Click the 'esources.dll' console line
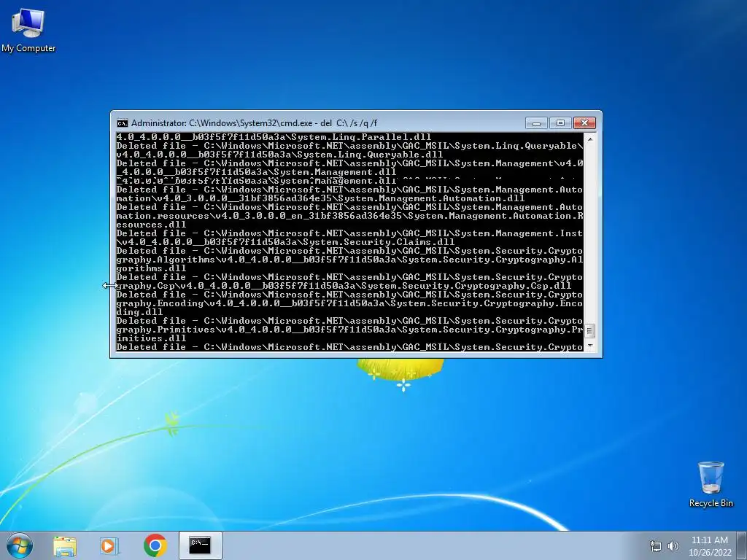Screen dimensions: 747x560 pyautogui.click(x=151, y=225)
